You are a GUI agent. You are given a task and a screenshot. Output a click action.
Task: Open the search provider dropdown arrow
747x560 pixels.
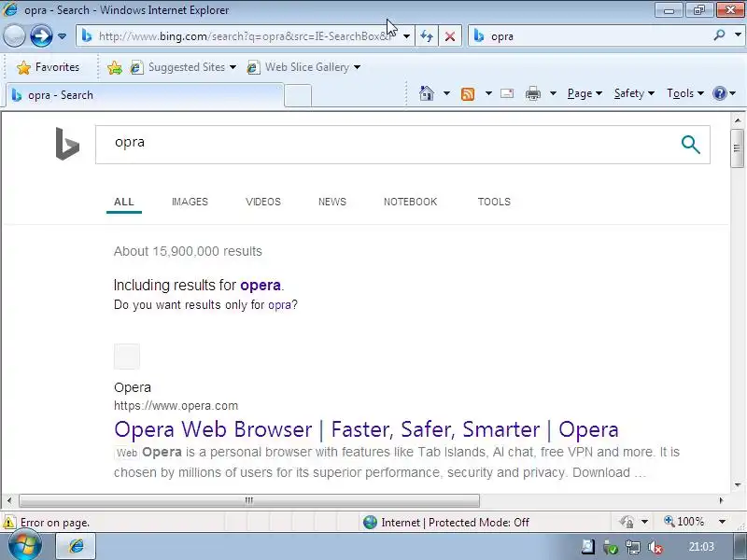coord(738,35)
